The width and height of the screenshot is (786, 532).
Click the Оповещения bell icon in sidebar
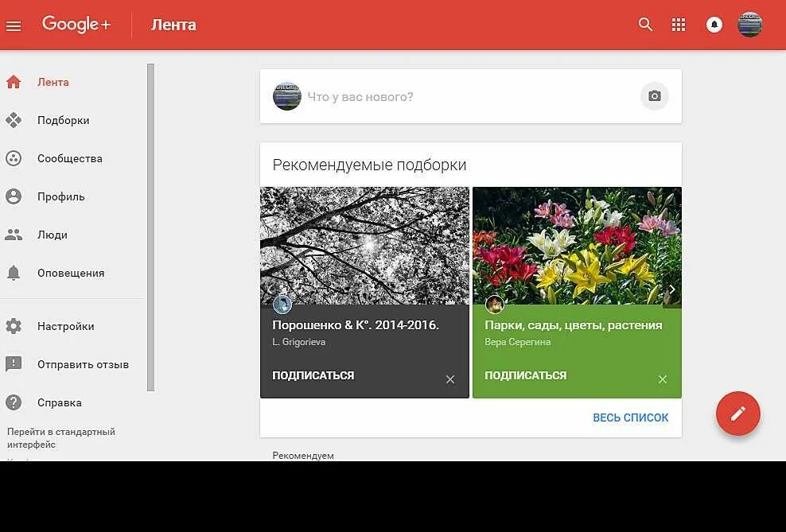click(x=14, y=273)
